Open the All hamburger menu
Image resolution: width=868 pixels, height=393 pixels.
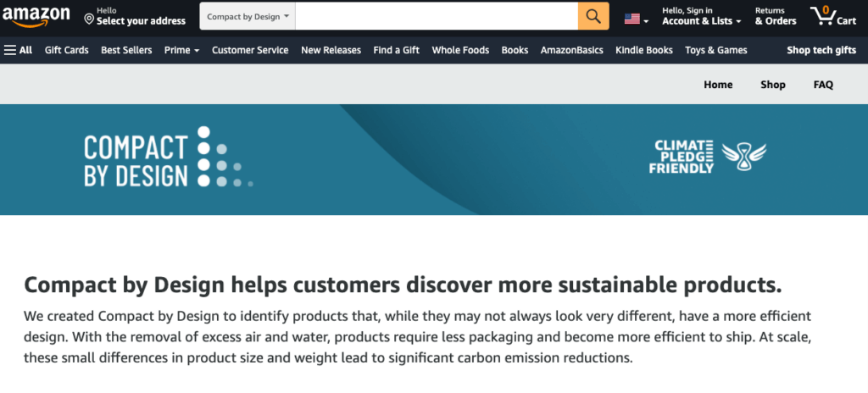[x=19, y=50]
